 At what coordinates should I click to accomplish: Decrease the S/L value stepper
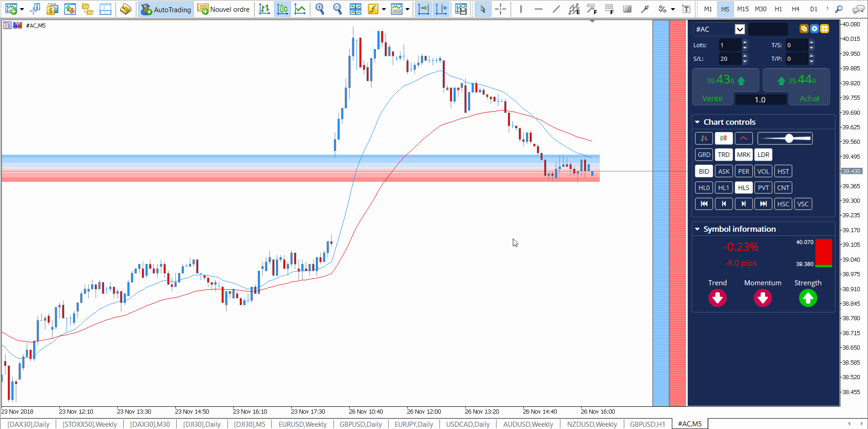pyautogui.click(x=745, y=62)
